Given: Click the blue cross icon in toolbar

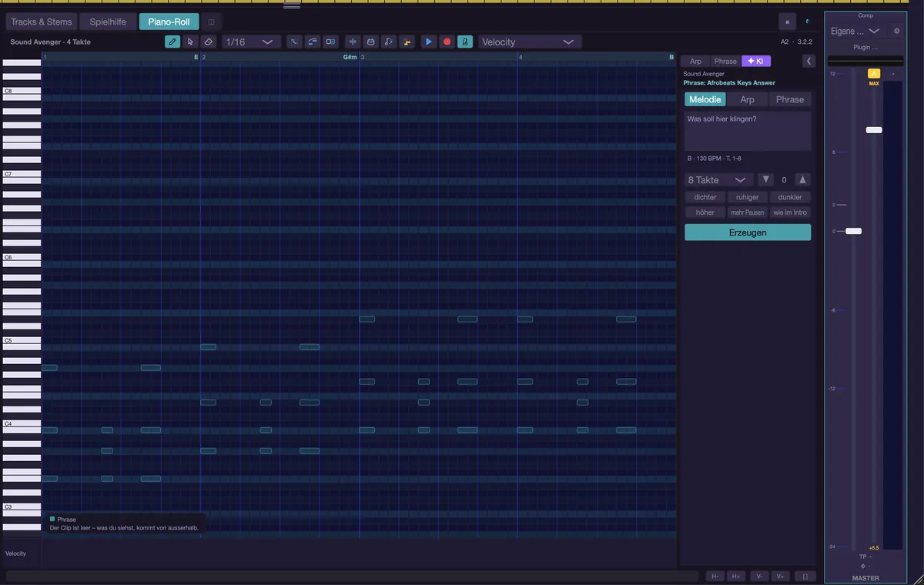Looking at the screenshot, I should [x=353, y=42].
